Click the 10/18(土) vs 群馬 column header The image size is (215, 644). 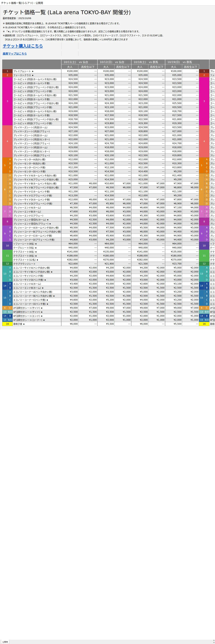tap(148, 62)
